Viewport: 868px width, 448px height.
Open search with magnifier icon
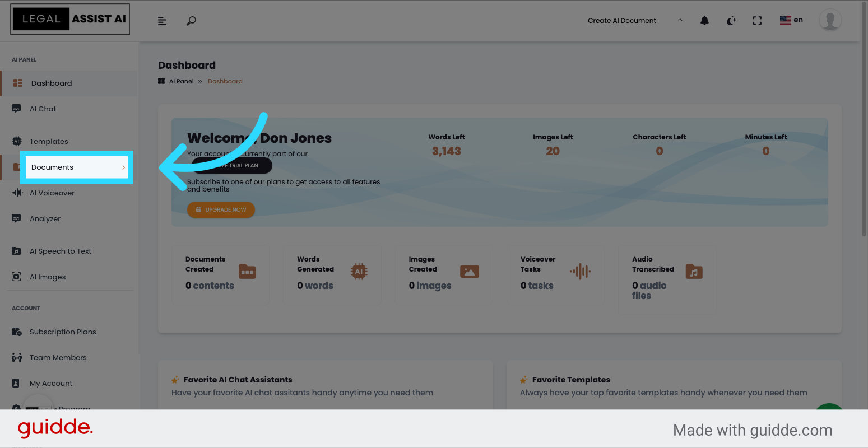[x=191, y=21]
